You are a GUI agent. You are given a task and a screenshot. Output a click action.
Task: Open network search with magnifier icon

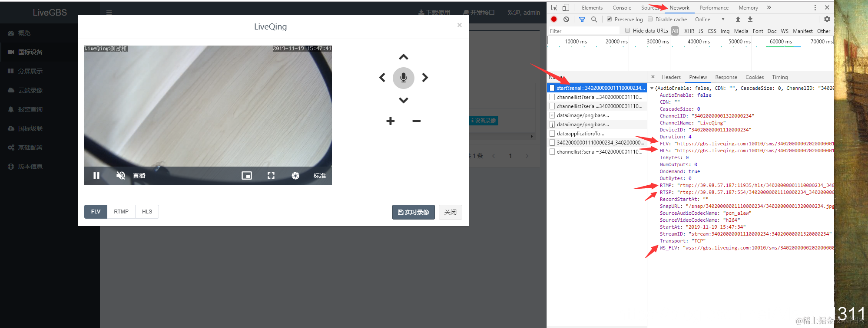coord(594,19)
